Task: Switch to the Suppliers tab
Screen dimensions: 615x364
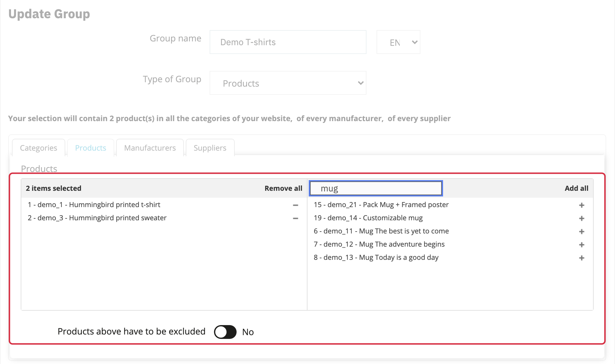Action: 210,148
